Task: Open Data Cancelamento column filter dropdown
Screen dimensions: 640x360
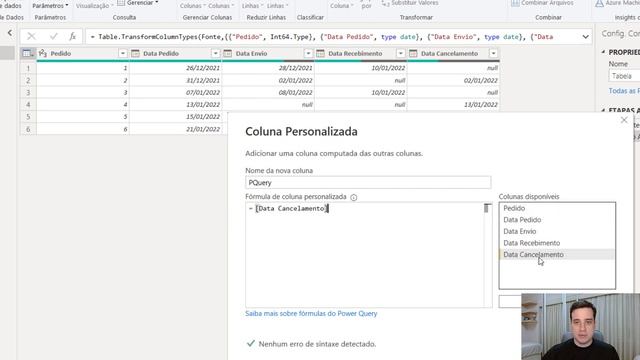Action: point(493,53)
